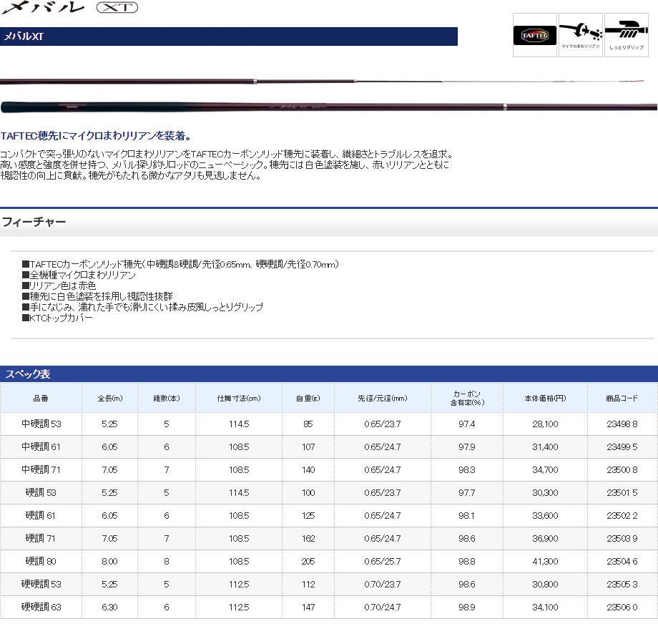Click the 継数(本) column header

(x=167, y=398)
